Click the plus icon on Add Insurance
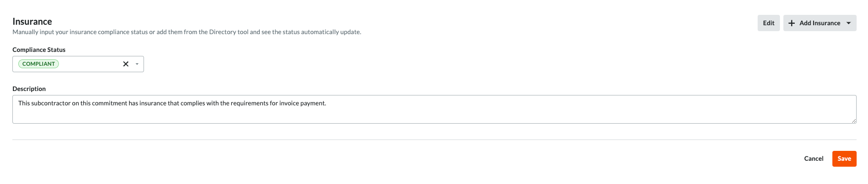The width and height of the screenshot is (868, 184). tap(791, 23)
